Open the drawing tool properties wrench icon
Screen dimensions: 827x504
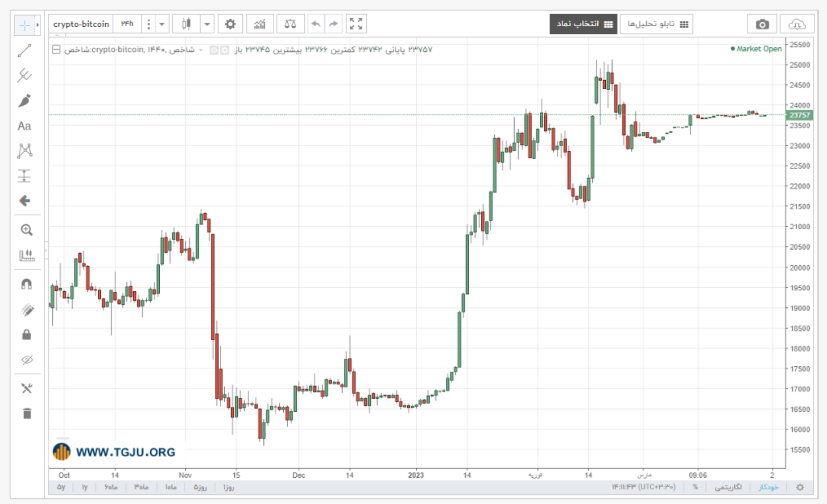coord(27,388)
